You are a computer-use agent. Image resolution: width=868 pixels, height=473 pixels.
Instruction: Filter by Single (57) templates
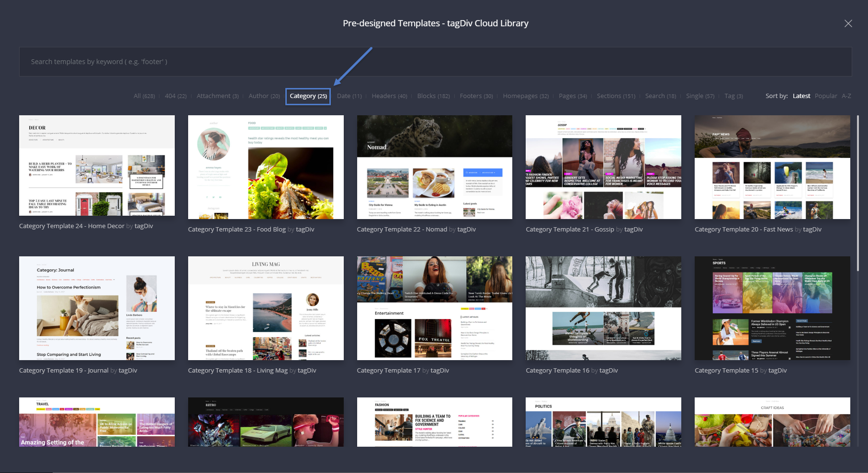tap(700, 96)
